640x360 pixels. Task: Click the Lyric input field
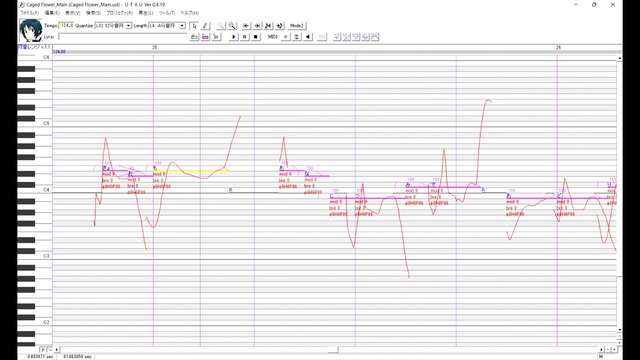click(x=122, y=37)
